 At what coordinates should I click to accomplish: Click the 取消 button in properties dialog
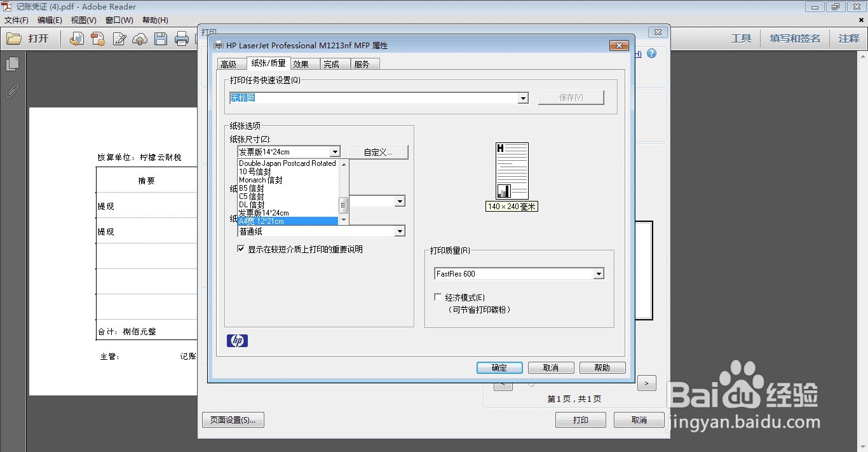pyautogui.click(x=551, y=367)
